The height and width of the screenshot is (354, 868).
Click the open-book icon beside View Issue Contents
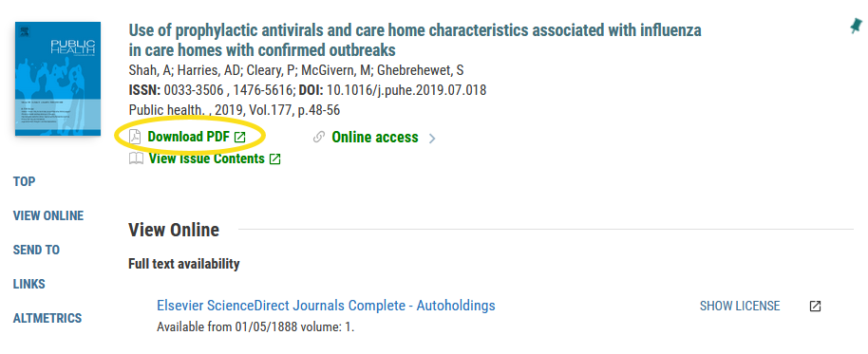click(x=136, y=158)
